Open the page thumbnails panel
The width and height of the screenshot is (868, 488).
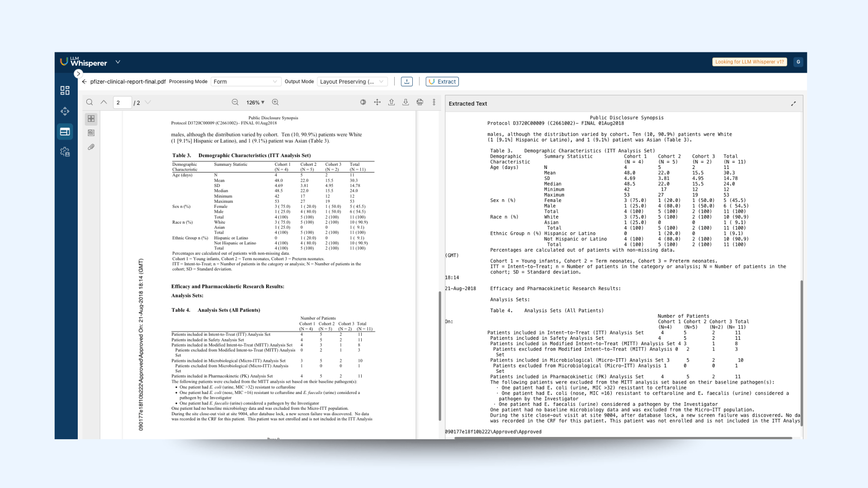coord(91,118)
